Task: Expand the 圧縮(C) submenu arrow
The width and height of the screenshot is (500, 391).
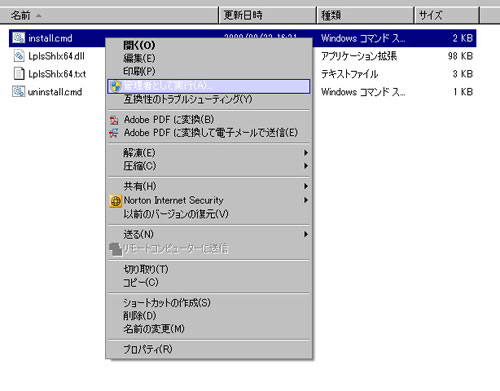Action: 306,166
